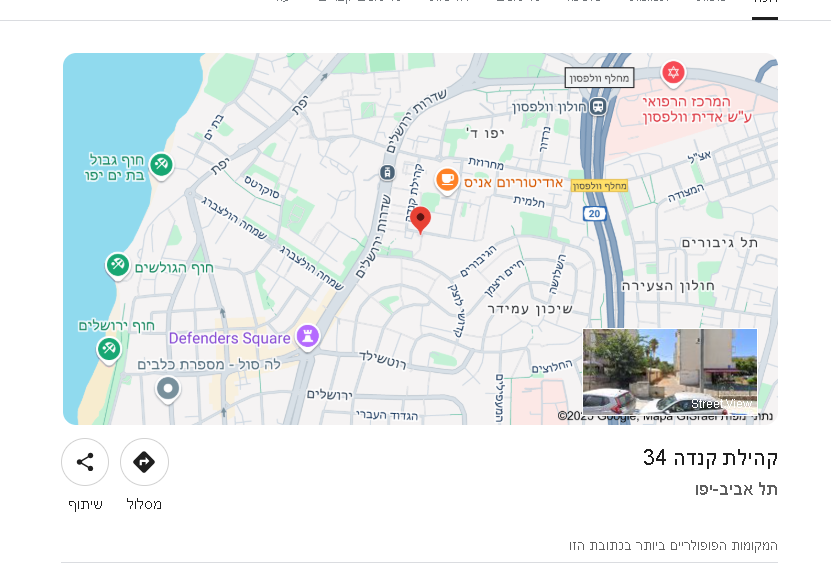Click the שיתוף label under share

click(x=85, y=504)
